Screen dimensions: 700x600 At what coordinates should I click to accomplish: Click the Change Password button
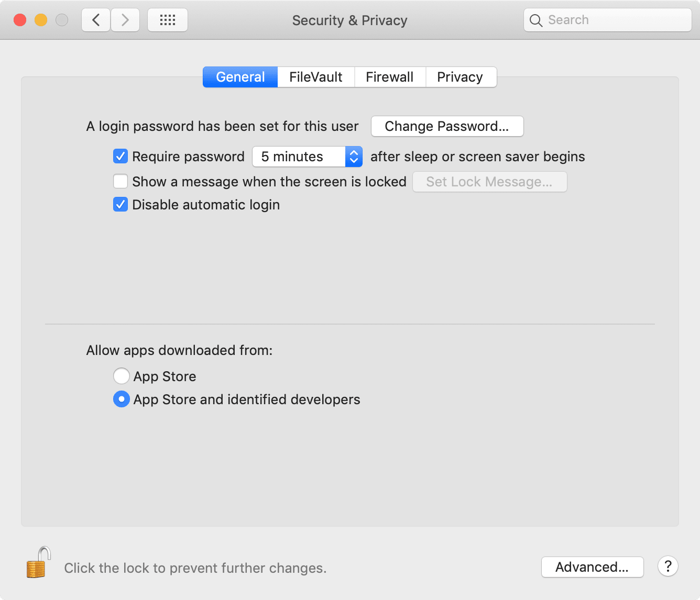coord(447,126)
